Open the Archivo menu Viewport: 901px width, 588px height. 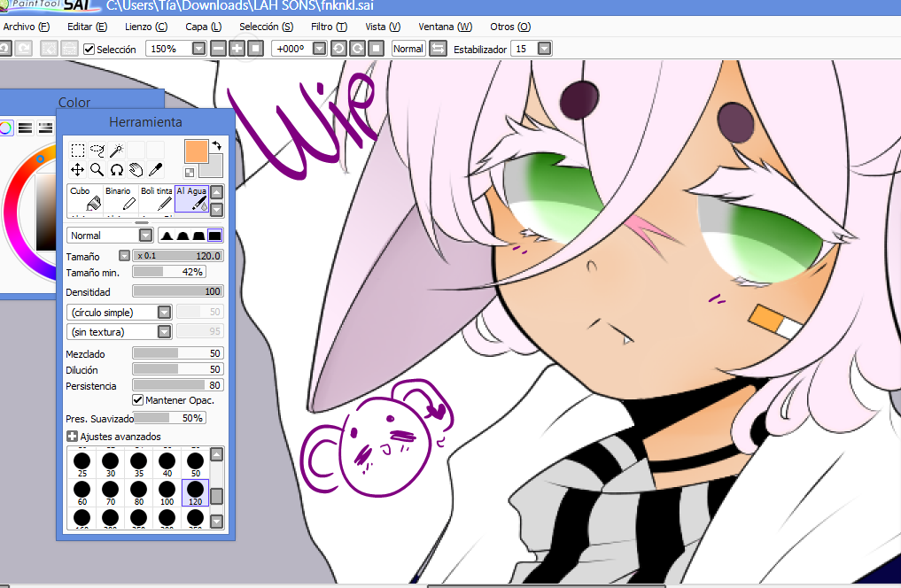[27, 27]
